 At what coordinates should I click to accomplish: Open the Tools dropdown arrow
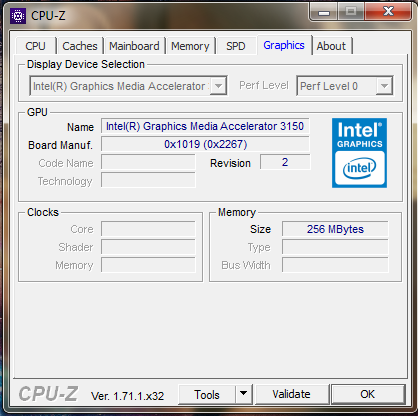pyautogui.click(x=244, y=395)
